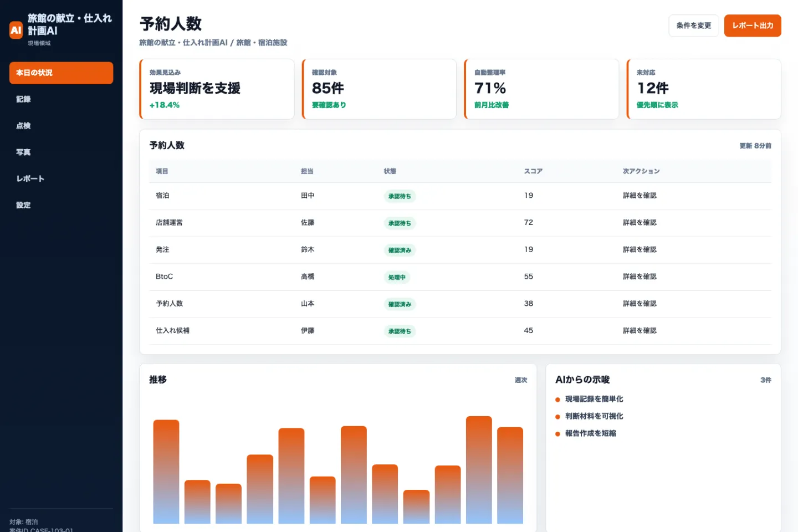Image resolution: width=798 pixels, height=532 pixels.
Task: Click the 次アクション column header
Action: point(641,171)
